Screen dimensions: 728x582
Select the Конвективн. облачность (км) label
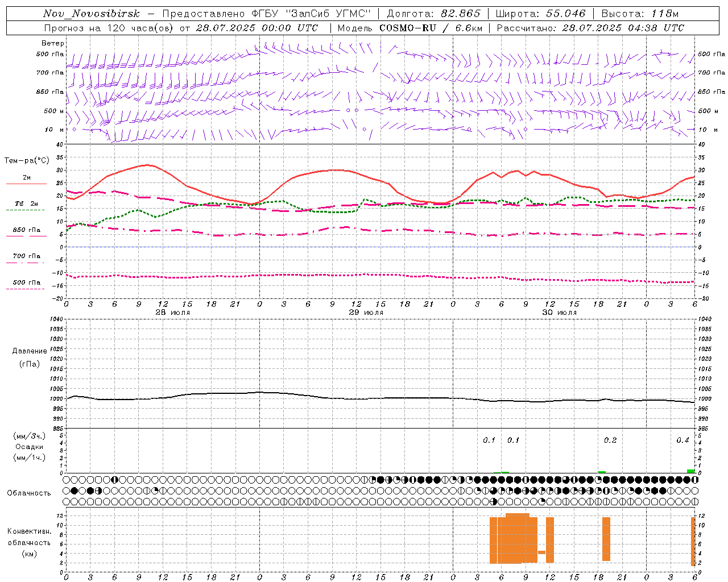[29, 542]
